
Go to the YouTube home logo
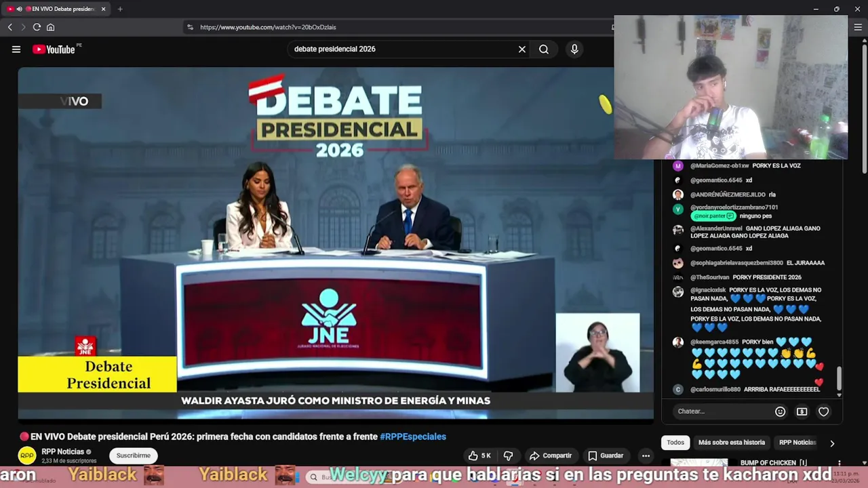(x=54, y=49)
